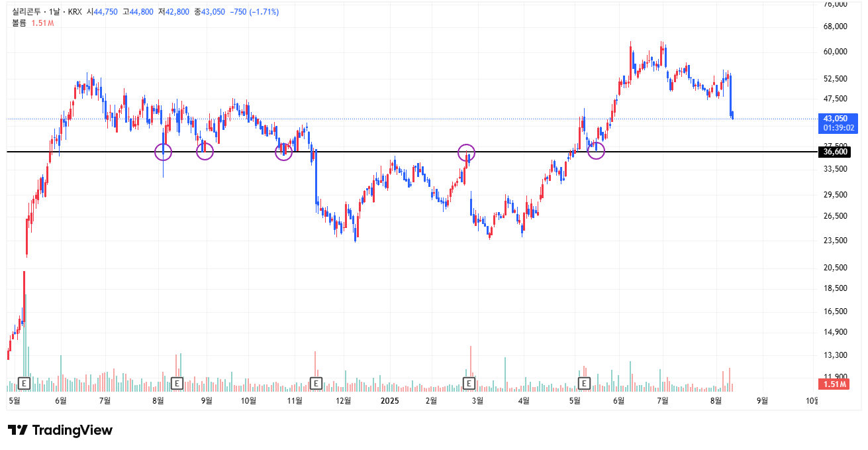
Task: Click the 3월 label on time axis
Action: tap(477, 401)
